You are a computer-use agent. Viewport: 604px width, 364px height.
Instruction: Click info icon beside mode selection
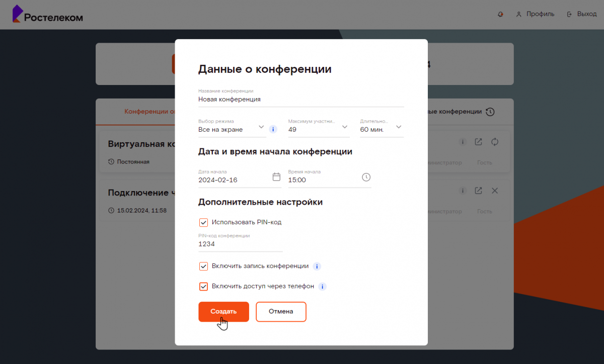273,129
